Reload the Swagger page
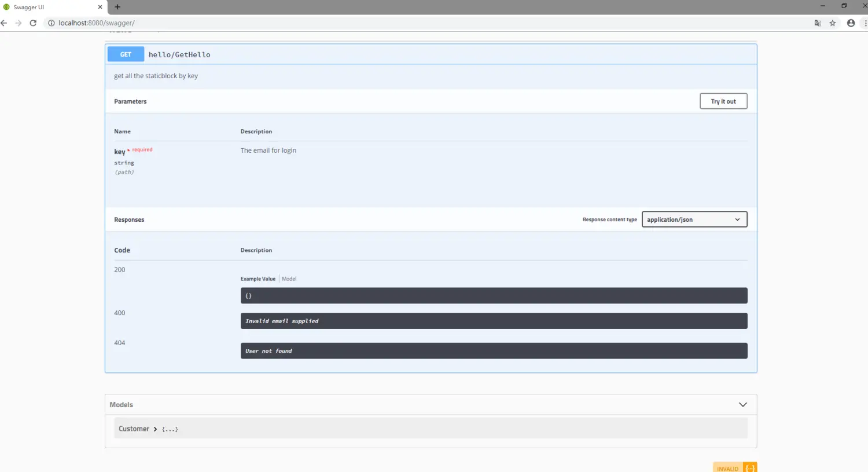 (x=33, y=23)
